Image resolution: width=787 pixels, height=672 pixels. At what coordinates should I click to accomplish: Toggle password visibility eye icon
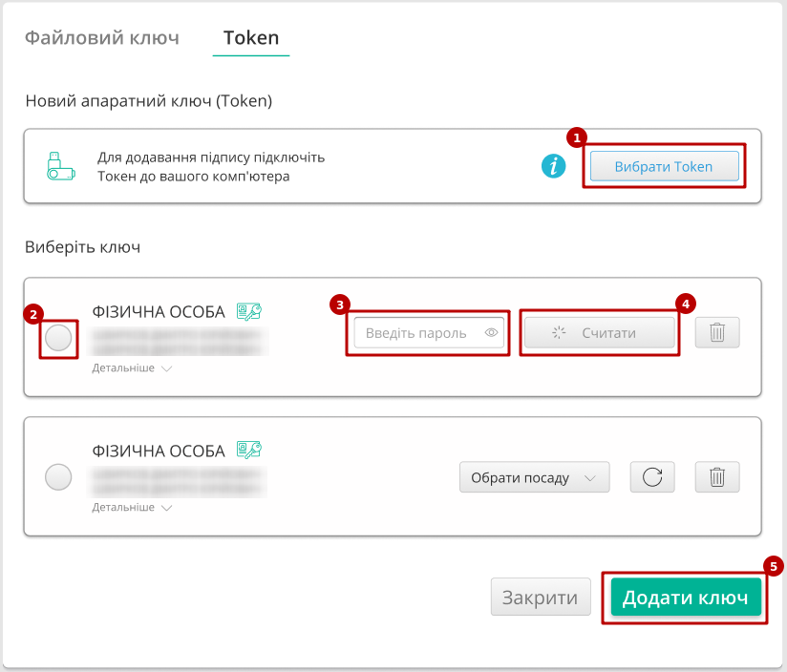coord(492,333)
